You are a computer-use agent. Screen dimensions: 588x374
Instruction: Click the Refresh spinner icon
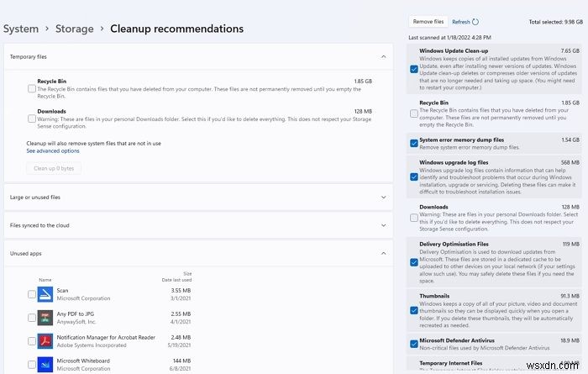(x=475, y=22)
